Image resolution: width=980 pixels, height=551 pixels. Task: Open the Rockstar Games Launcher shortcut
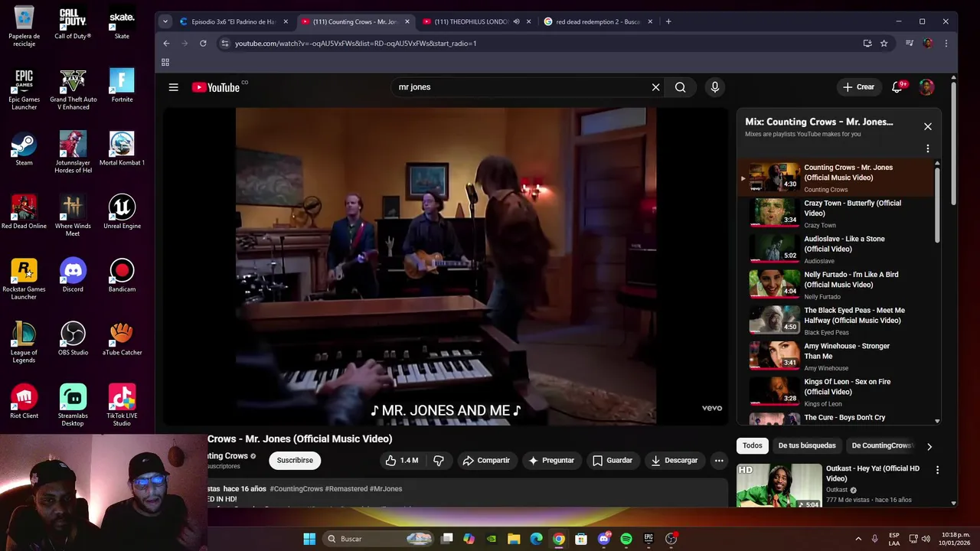point(24,279)
